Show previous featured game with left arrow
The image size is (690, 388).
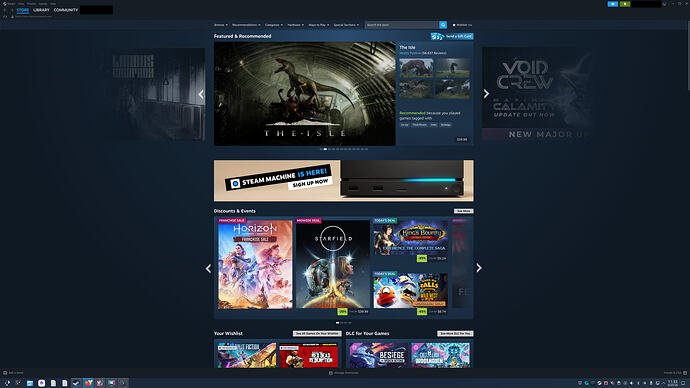201,94
